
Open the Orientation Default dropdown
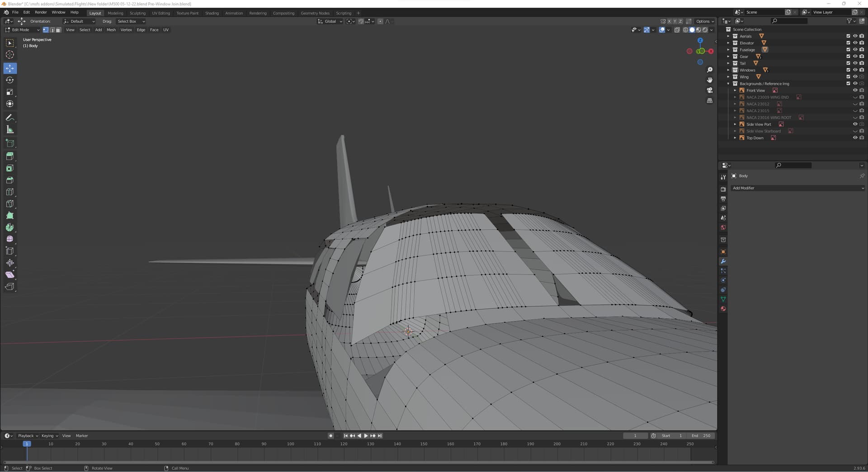pyautogui.click(x=79, y=21)
